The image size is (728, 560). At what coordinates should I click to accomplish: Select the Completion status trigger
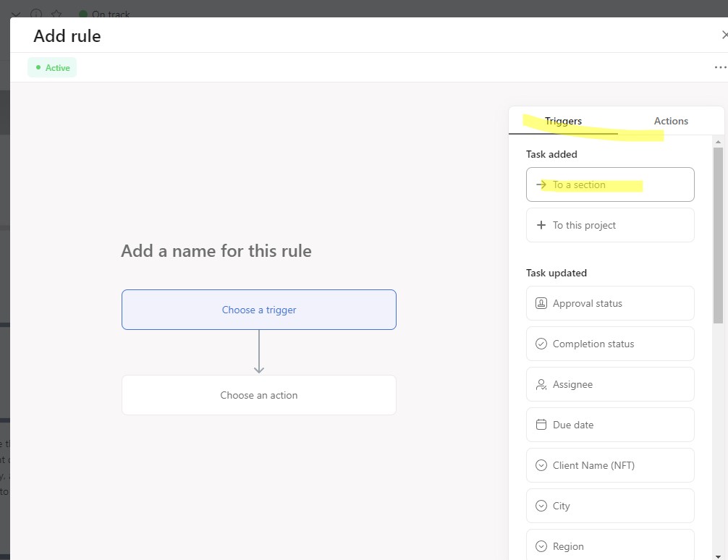point(610,344)
